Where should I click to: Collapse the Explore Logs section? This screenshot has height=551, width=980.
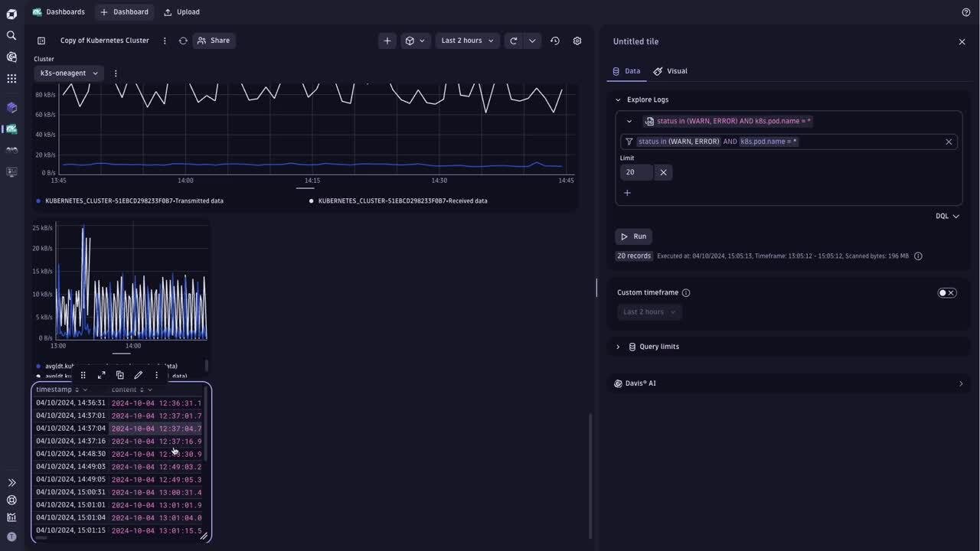point(618,99)
